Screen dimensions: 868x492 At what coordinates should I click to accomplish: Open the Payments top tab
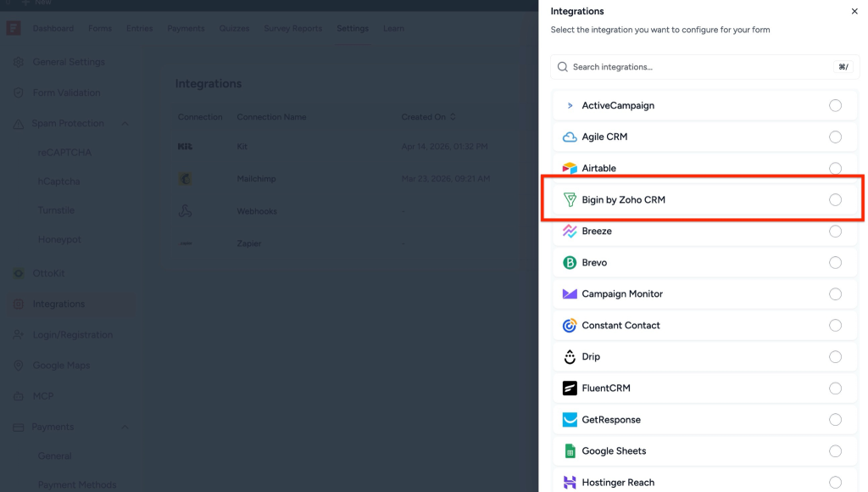tap(186, 28)
